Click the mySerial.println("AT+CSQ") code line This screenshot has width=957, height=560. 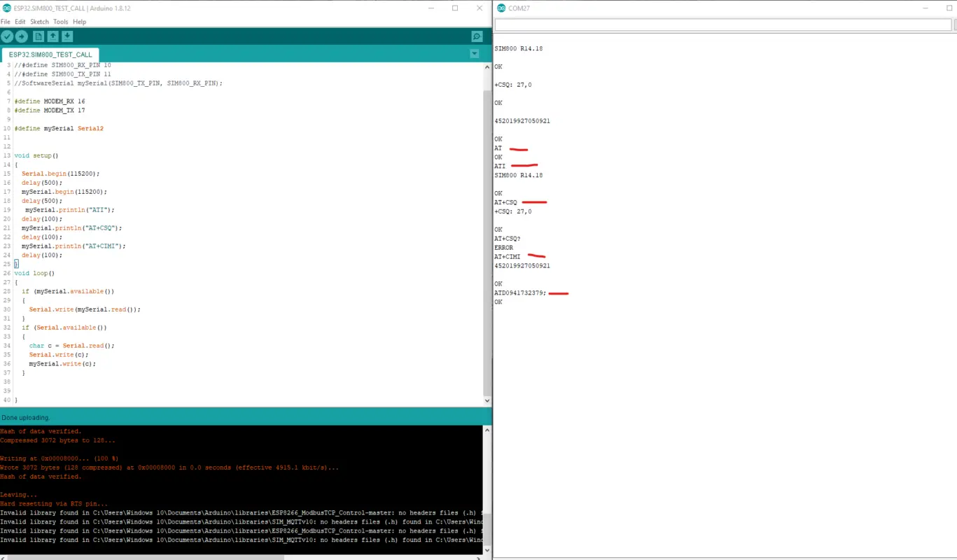click(x=72, y=228)
